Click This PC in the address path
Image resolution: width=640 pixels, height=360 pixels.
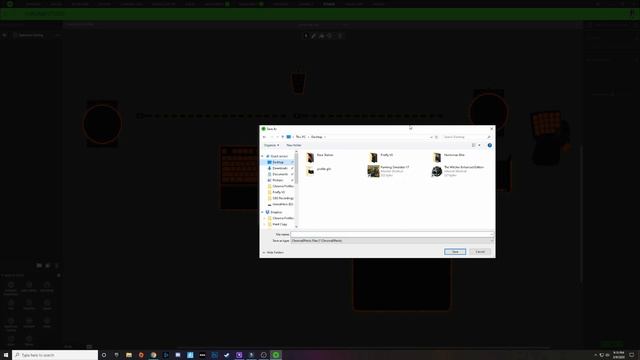click(301, 137)
